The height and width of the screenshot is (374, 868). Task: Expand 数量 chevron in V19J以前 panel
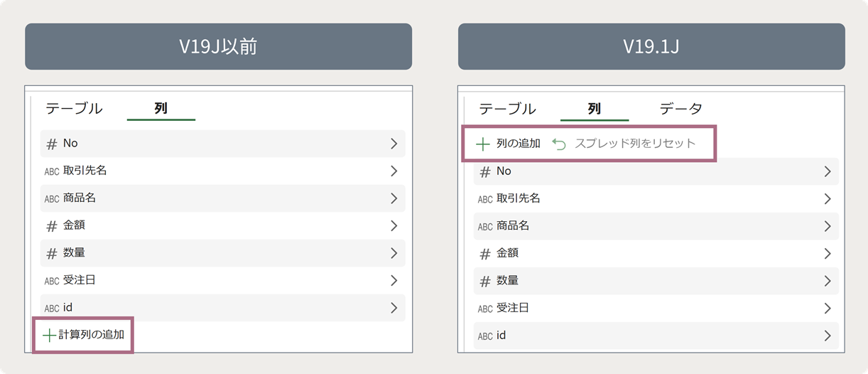point(394,253)
